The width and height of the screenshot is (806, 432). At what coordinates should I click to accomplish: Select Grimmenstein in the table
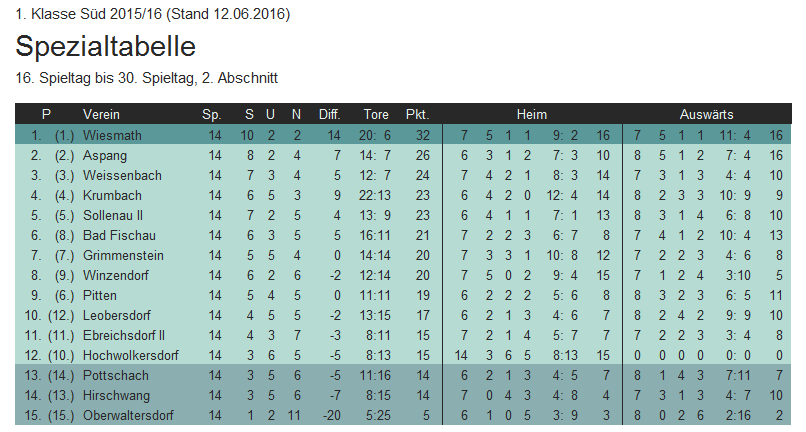(120, 255)
